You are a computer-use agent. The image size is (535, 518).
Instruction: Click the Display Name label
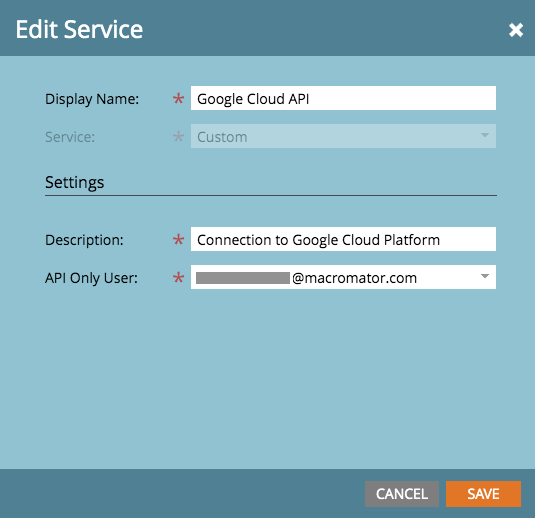92,99
